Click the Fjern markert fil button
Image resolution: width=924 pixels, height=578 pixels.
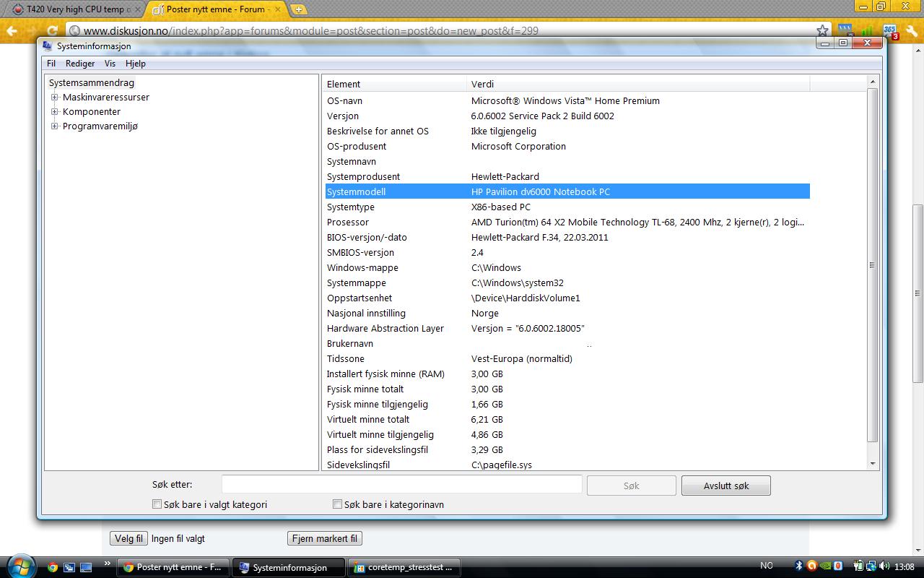tap(325, 538)
